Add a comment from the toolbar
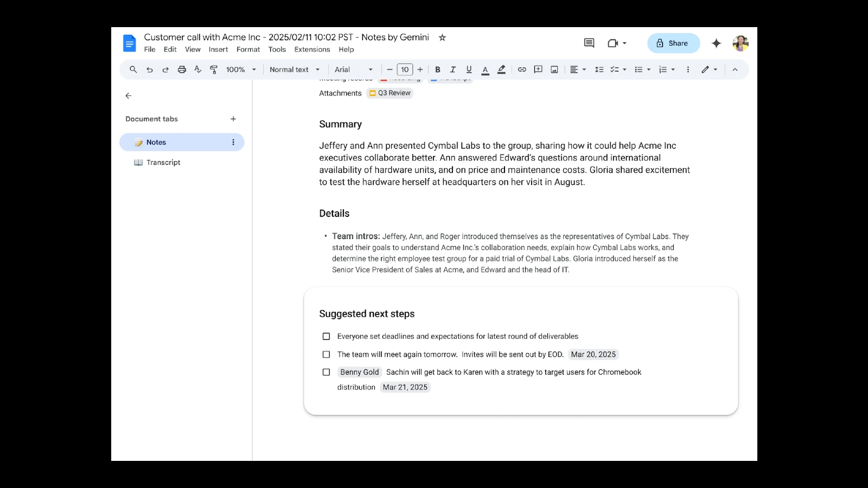 [x=538, y=69]
